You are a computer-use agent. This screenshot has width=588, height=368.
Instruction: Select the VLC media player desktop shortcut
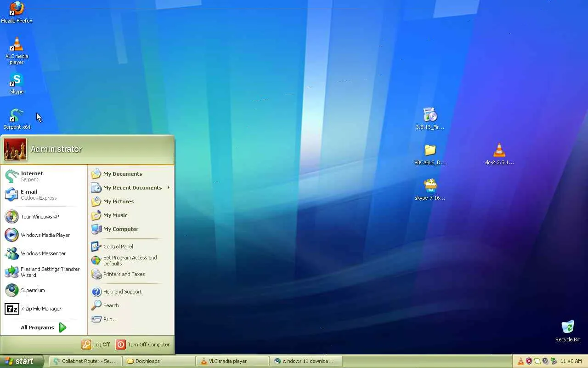17,51
